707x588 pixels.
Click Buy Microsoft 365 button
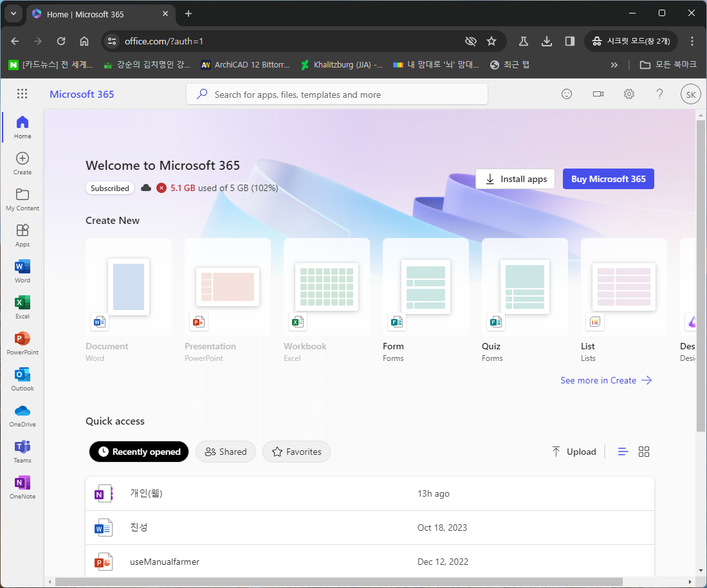pyautogui.click(x=609, y=179)
